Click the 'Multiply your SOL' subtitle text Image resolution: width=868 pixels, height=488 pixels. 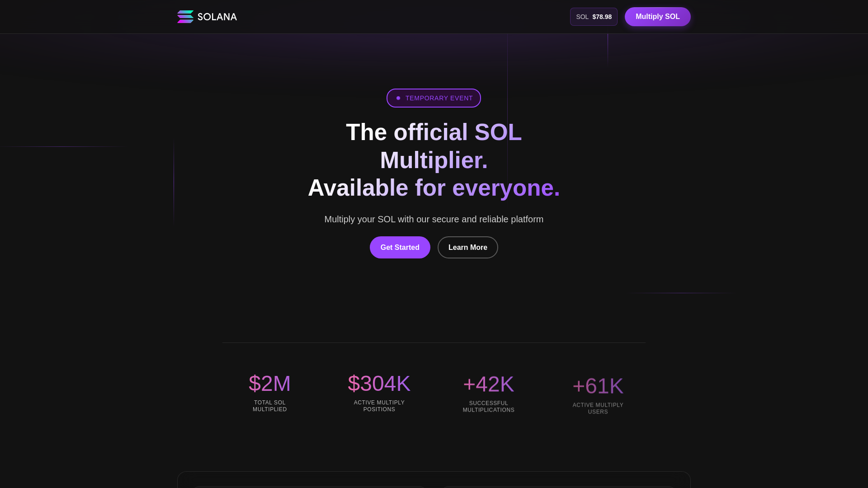[434, 219]
